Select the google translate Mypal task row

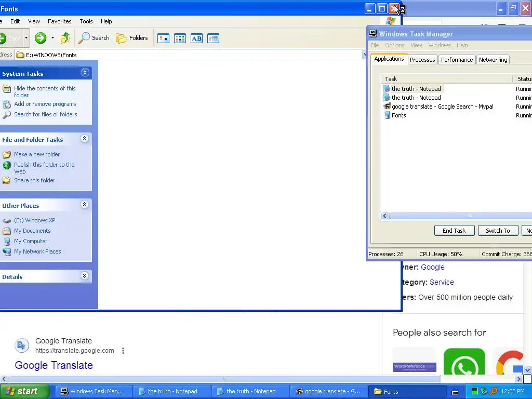[456, 107]
